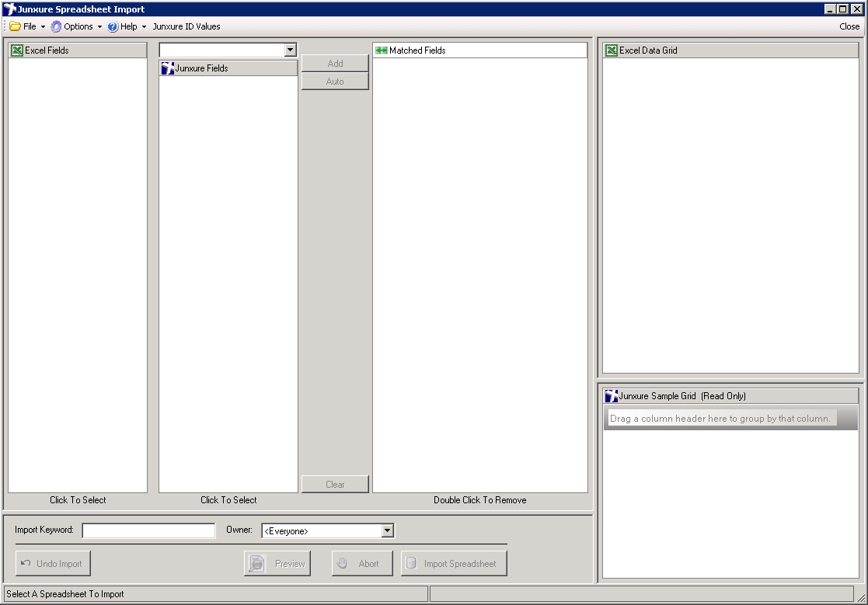Minimize the Junxure Spreadsheet Import window

coord(830,9)
